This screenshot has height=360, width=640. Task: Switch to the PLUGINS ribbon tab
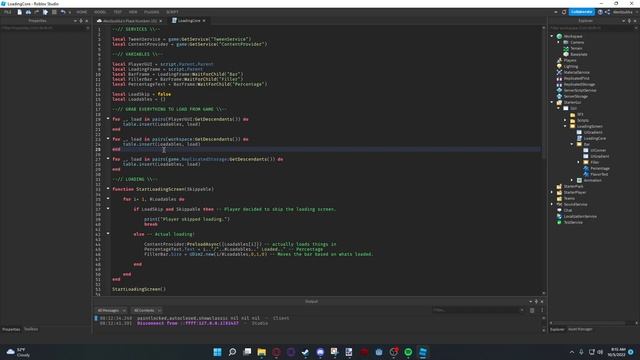[151, 12]
